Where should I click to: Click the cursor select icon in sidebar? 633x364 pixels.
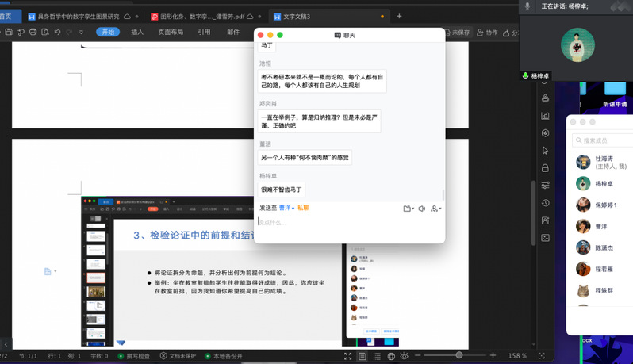545,151
